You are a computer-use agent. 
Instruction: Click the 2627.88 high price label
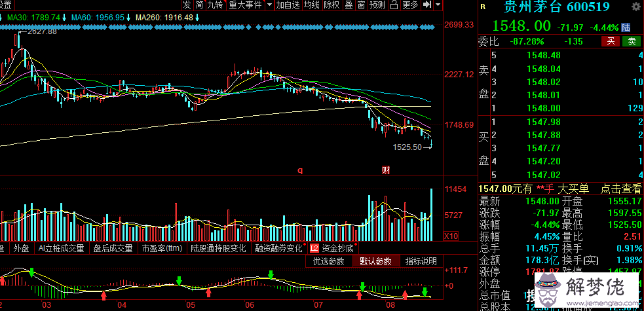[x=41, y=31]
